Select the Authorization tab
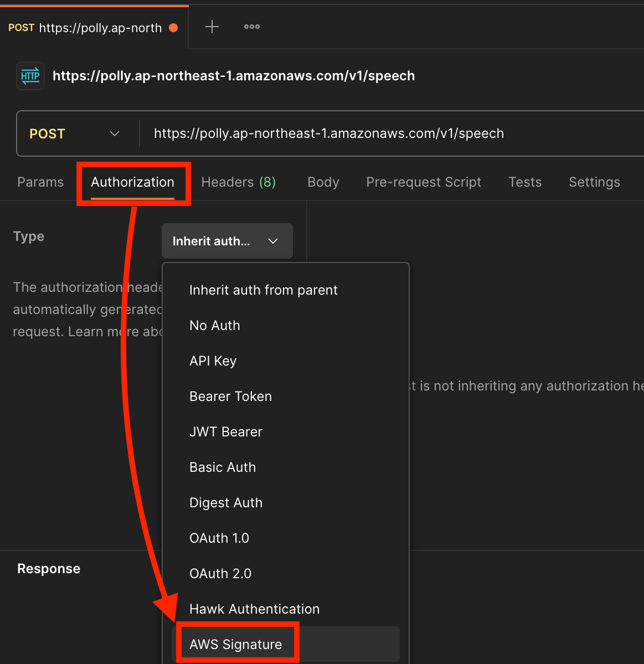The height and width of the screenshot is (664, 644). point(132,183)
